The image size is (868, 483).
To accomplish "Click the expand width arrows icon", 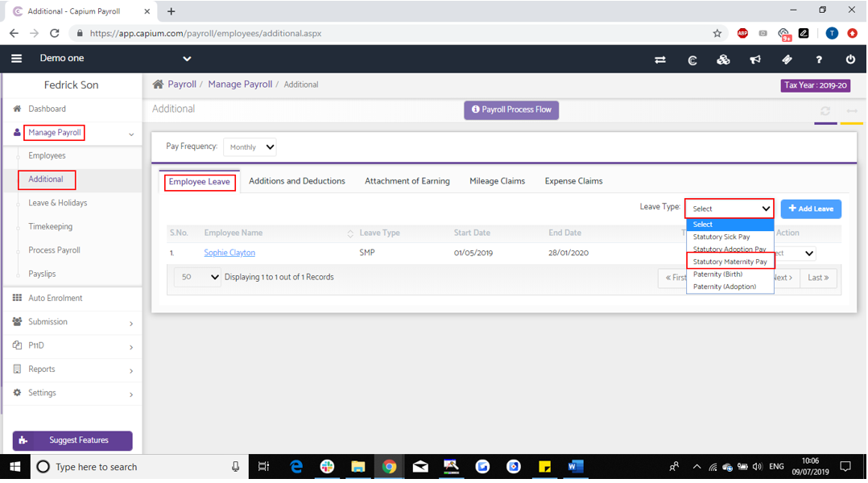I will 851,110.
